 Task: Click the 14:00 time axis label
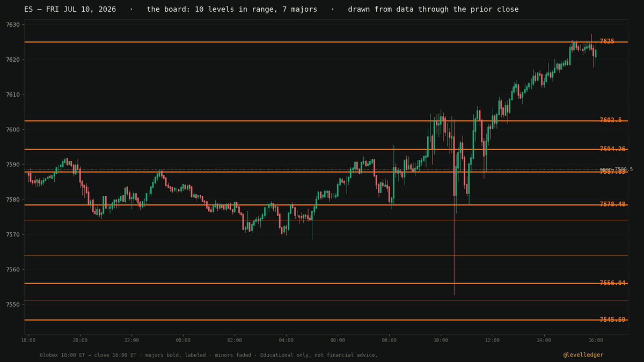[x=544, y=340]
